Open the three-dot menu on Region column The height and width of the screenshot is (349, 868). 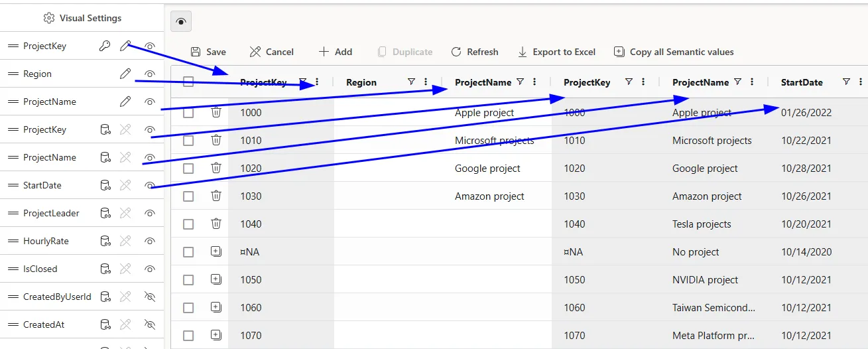tap(426, 82)
